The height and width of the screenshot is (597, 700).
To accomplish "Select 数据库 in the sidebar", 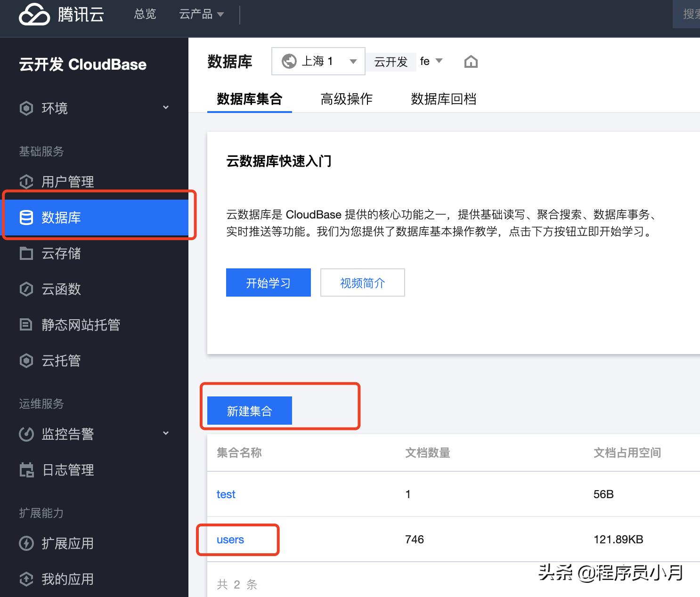I will 94,218.
